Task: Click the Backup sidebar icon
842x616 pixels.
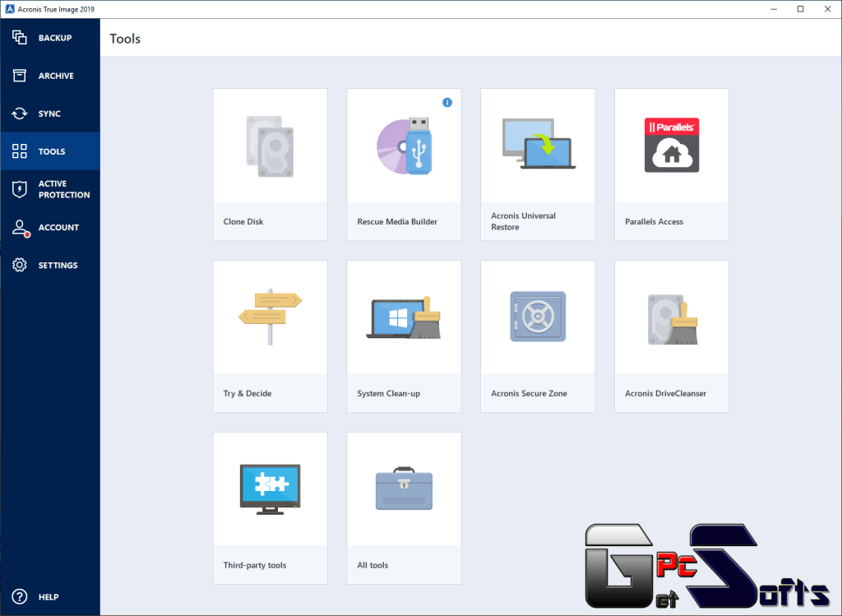Action: pos(20,38)
